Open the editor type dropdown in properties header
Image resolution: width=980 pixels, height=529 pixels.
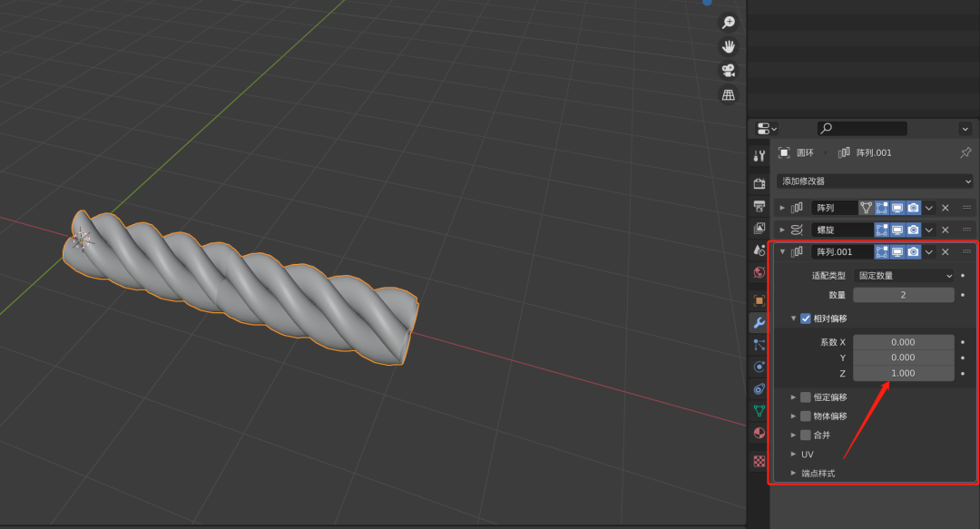(766, 129)
